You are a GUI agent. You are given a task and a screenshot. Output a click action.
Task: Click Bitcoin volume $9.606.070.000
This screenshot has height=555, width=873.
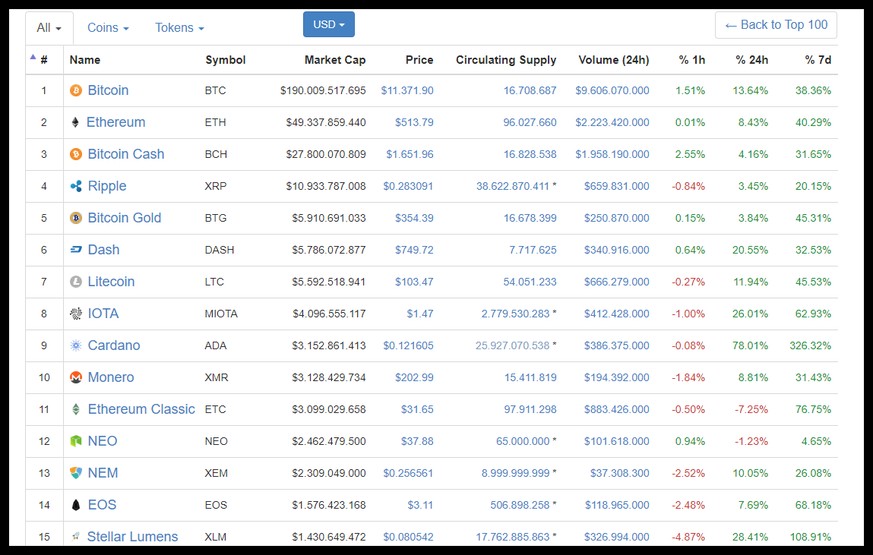612,90
